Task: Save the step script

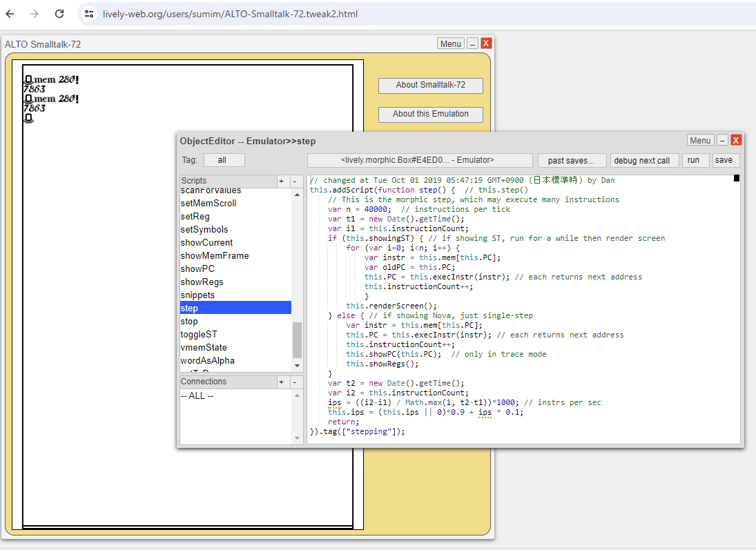Action: (x=726, y=160)
